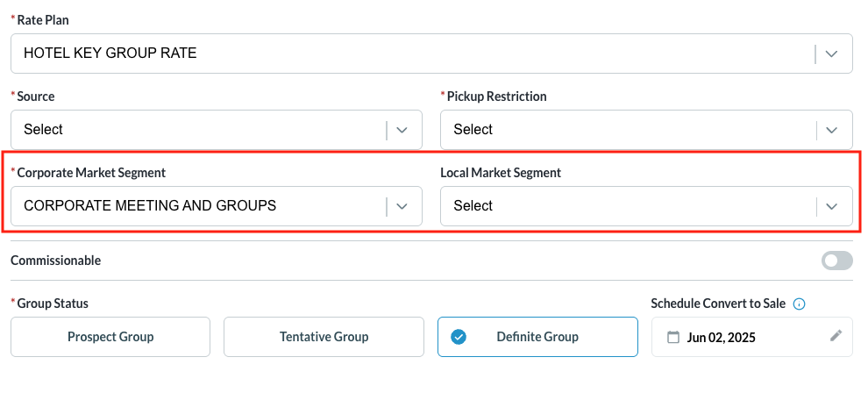Open the Pickup Restriction dropdown chevron
The height and width of the screenshot is (393, 868).
832,130
